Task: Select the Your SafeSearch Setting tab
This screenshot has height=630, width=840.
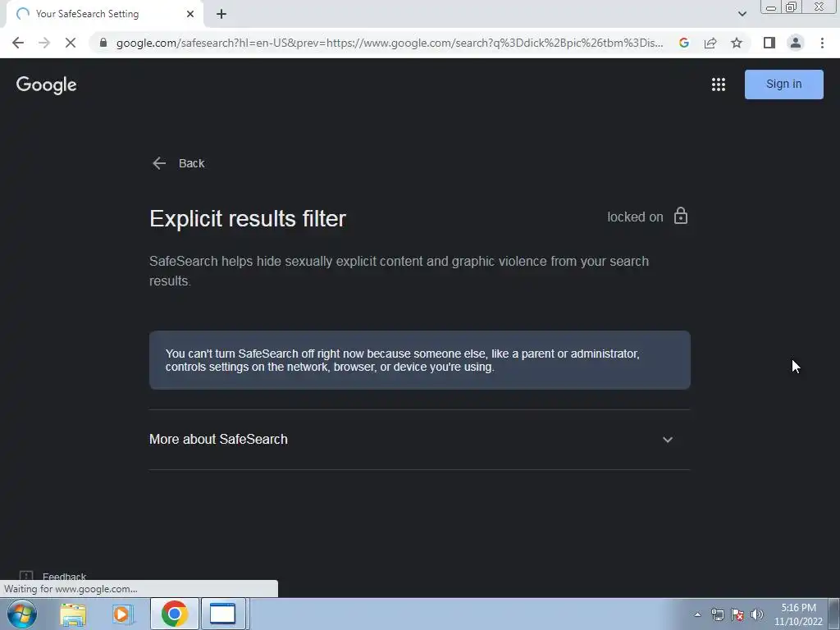Action: click(104, 14)
